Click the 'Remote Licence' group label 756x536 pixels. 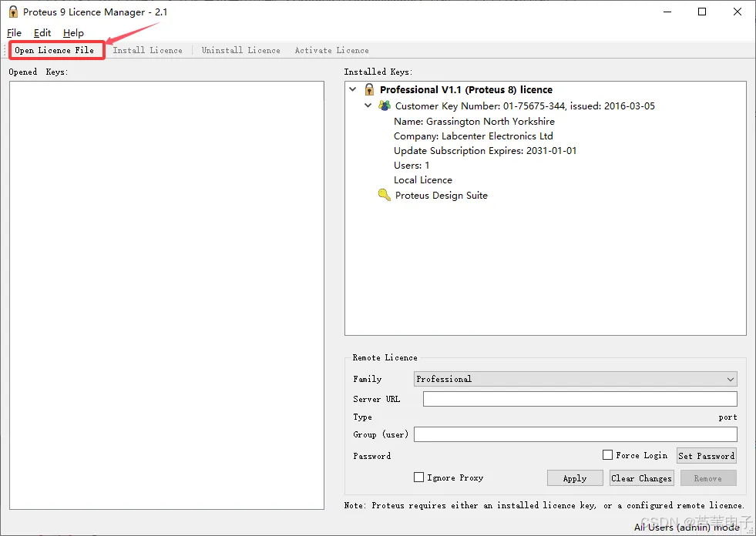pyautogui.click(x=385, y=357)
